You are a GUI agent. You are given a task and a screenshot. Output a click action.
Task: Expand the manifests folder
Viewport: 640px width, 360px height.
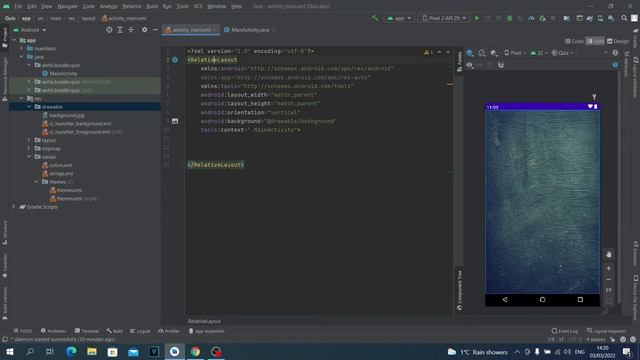pyautogui.click(x=21, y=49)
